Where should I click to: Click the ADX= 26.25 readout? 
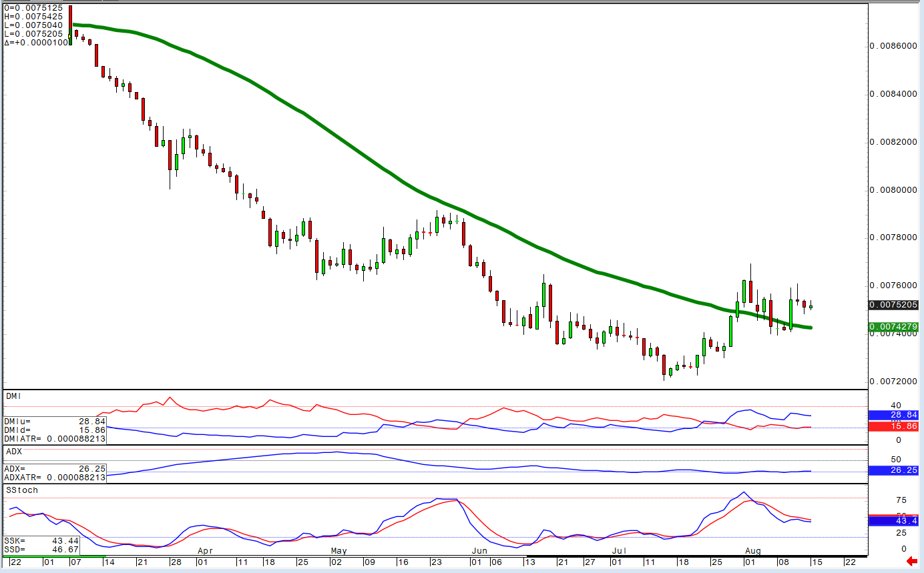(55, 469)
